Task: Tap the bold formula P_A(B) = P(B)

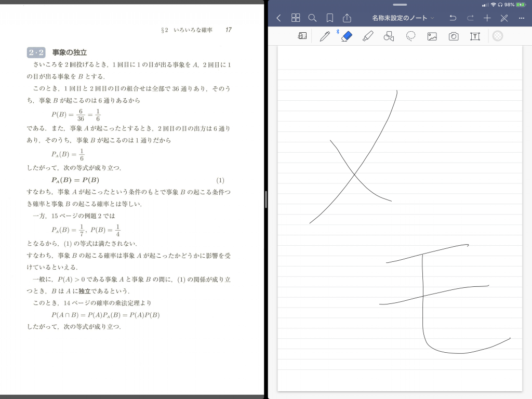Action: point(75,180)
